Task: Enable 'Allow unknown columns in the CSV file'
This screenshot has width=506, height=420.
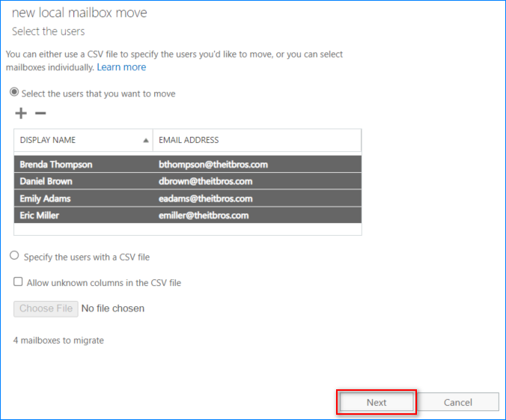Action: (x=18, y=281)
